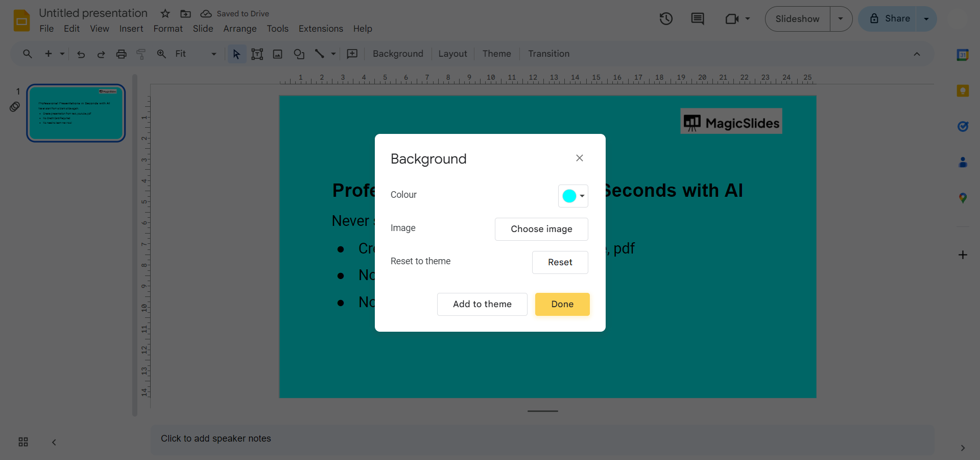
Task: Select the text box tool
Action: (257, 54)
